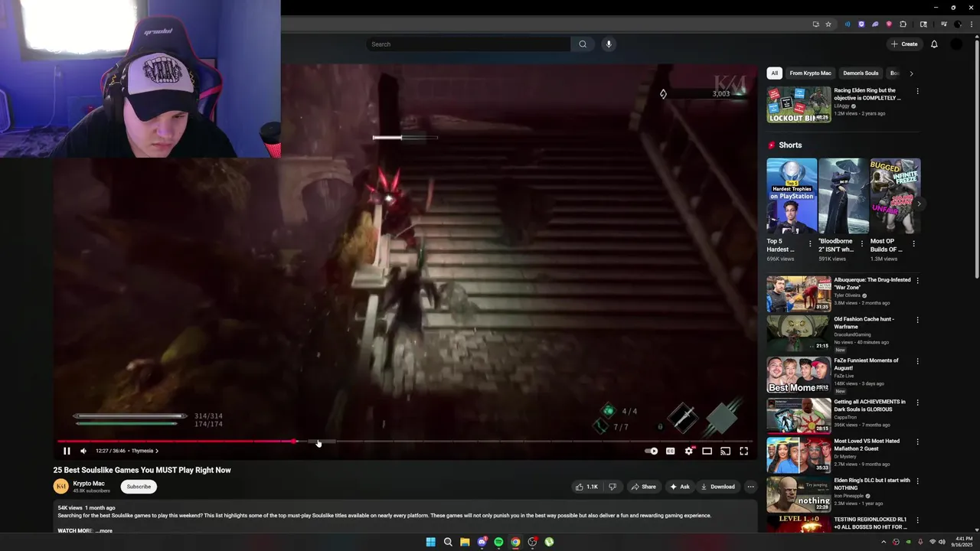Open the Krypto Mac channel name link

tap(89, 484)
